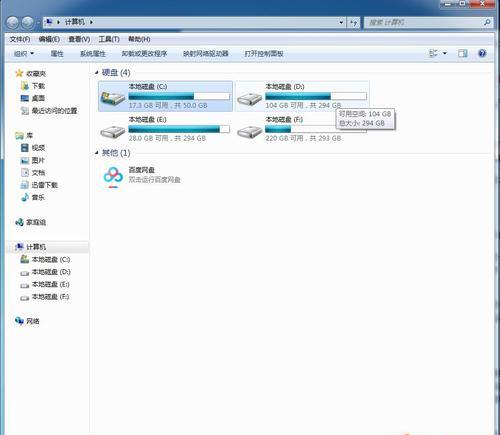Image resolution: width=500 pixels, height=435 pixels.
Task: Expand the address bar history dropdown
Action: coord(341,23)
